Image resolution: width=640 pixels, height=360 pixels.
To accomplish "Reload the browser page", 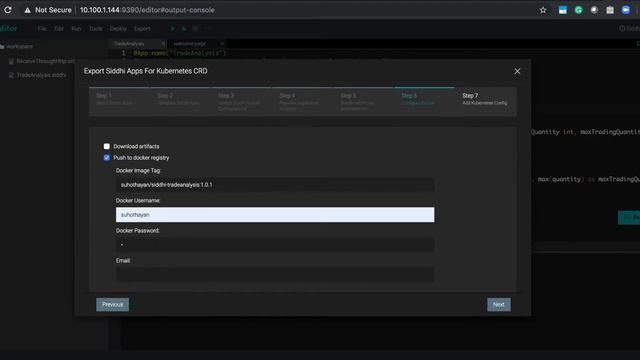I will [x=8, y=10].
